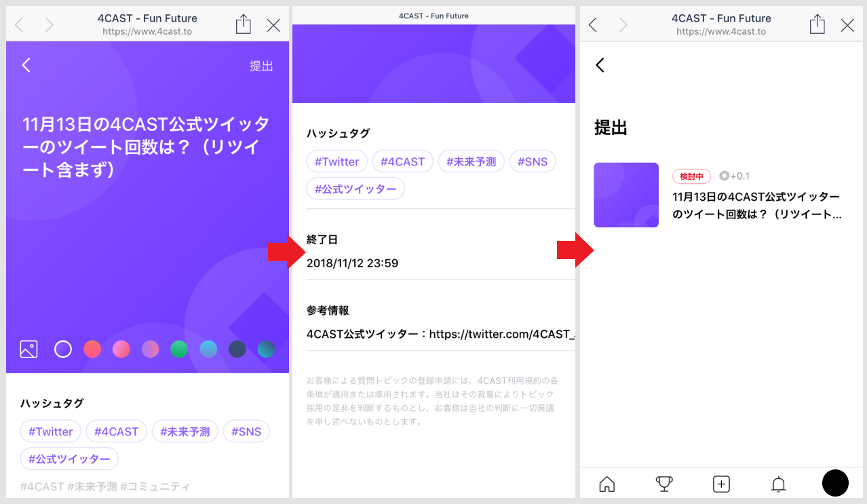Open image picker icon on purple card
This screenshot has height=504, width=867.
tap(28, 349)
